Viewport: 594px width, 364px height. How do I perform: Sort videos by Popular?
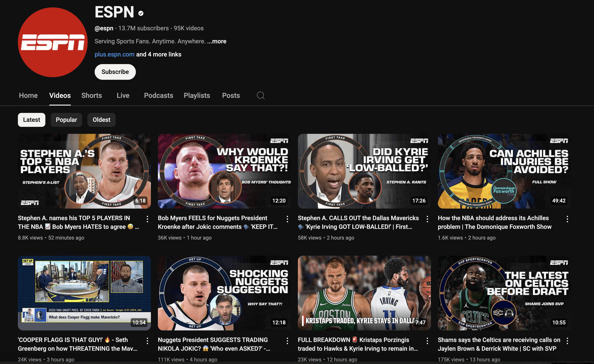[x=66, y=120]
